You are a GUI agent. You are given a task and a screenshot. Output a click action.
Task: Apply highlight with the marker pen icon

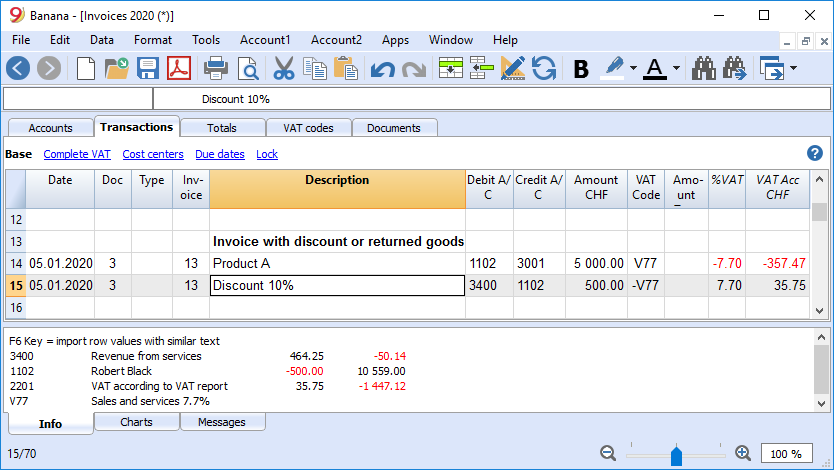point(613,69)
